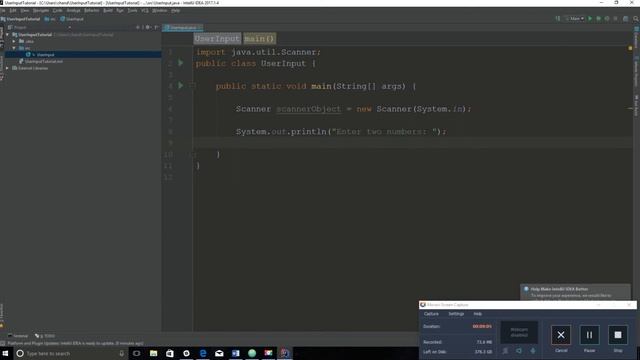This screenshot has height=360, width=640.
Task: Click UserInput breadcrumb above the editor
Action: 217,39
